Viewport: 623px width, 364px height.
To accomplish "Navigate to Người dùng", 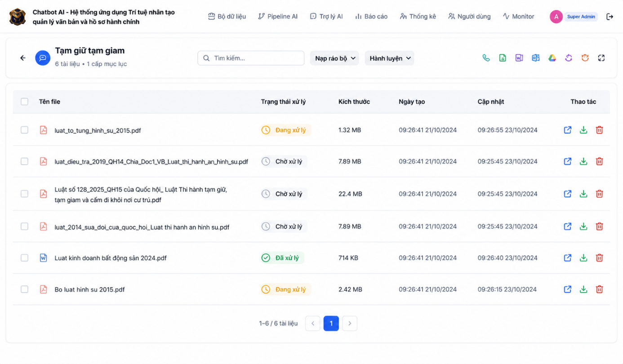I will [469, 17].
